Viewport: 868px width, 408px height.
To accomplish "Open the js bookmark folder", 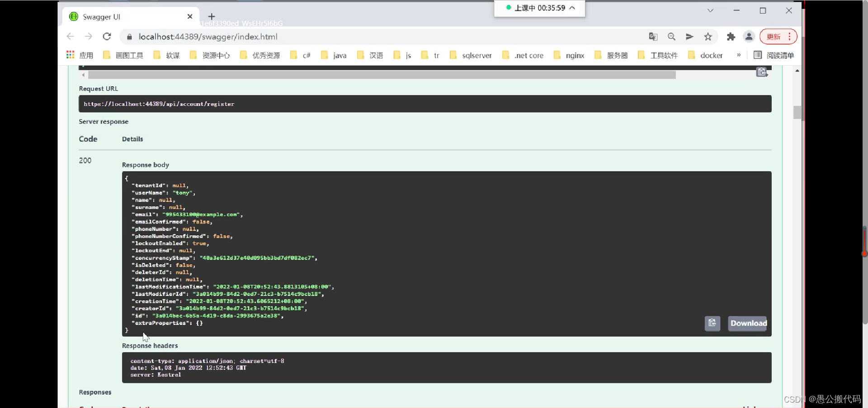I will coord(402,55).
